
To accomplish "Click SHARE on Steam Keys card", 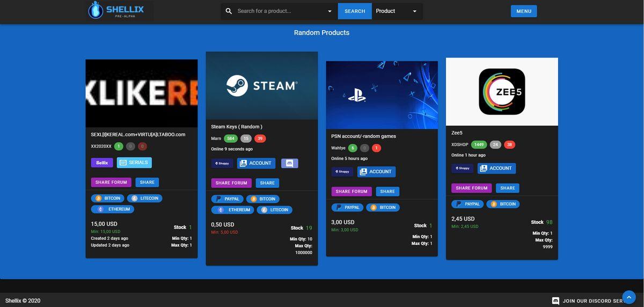I will (267, 183).
